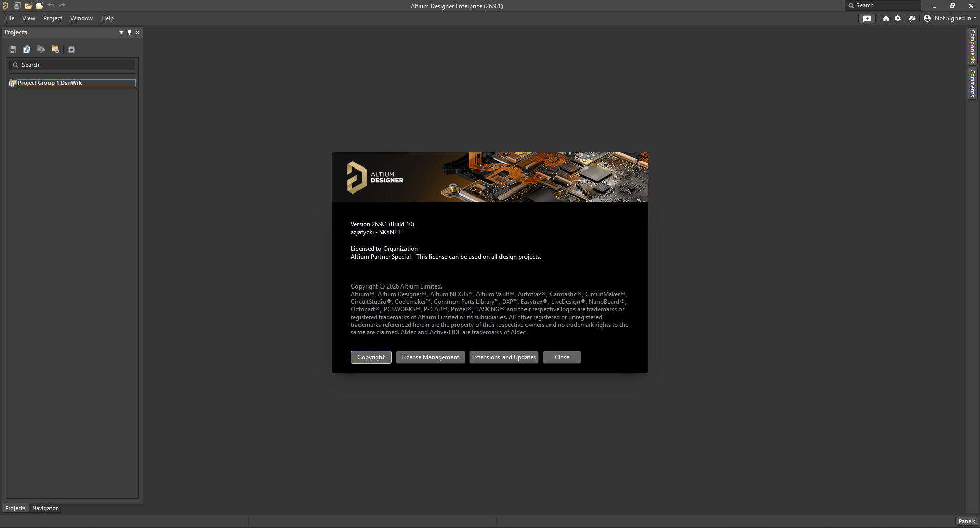Open the Project menu

pyautogui.click(x=53, y=18)
